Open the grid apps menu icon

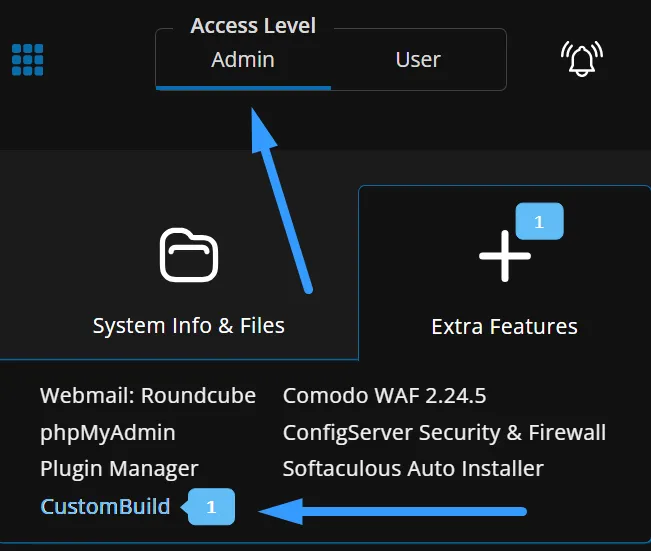click(x=28, y=59)
